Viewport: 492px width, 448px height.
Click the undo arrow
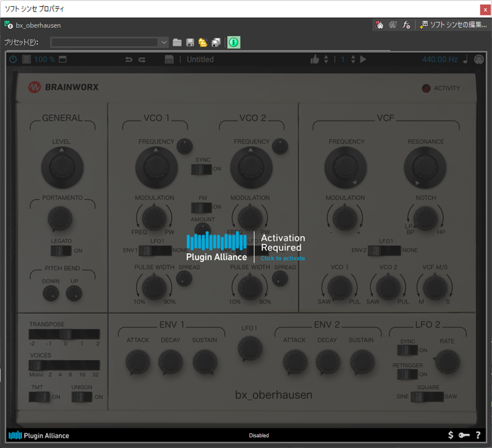129,59
